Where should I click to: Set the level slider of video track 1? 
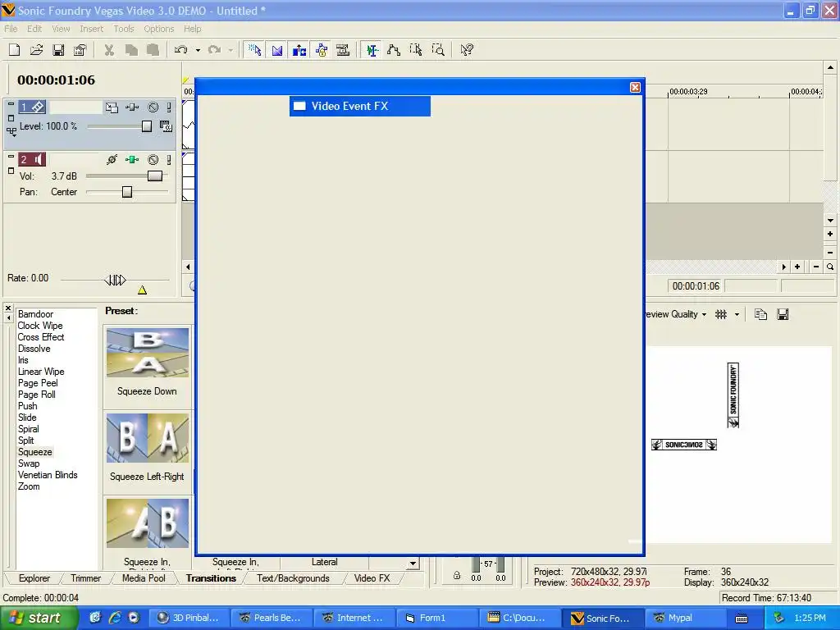[147, 126]
